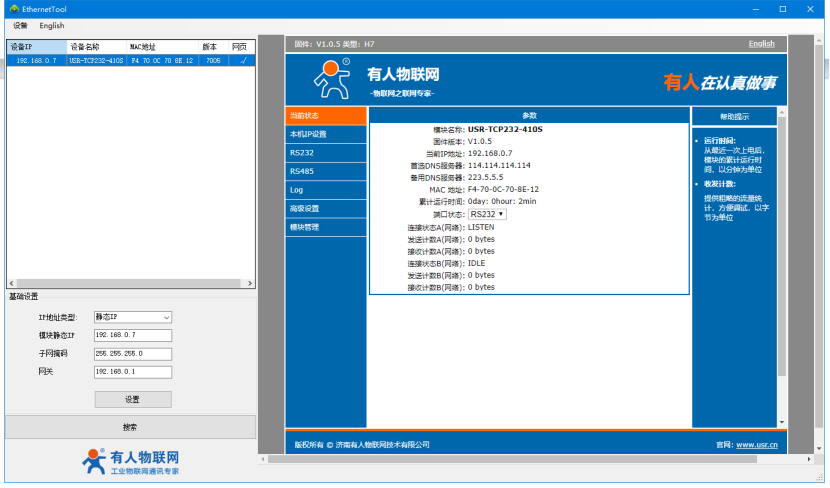
Task: Click the 模块静态IP input field
Action: pos(132,335)
